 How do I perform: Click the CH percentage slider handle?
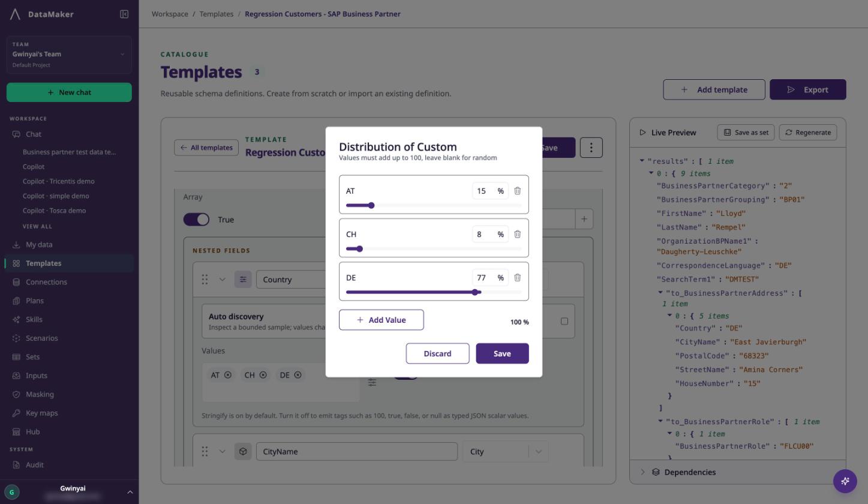359,248
